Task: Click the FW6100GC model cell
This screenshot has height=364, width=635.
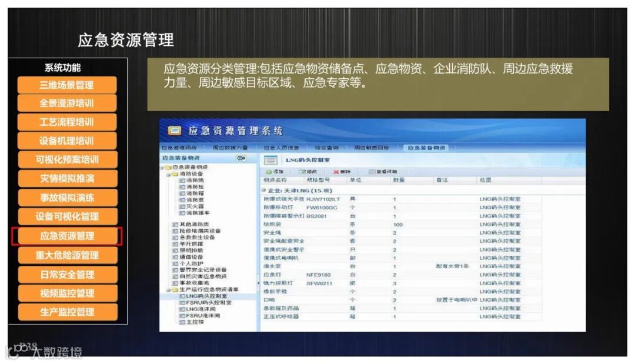Action: click(x=322, y=208)
